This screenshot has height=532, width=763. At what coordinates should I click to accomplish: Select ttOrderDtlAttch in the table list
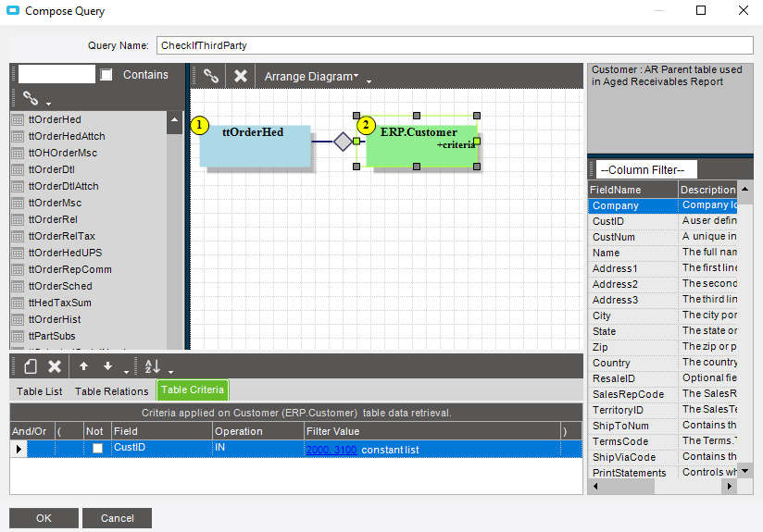(x=63, y=186)
